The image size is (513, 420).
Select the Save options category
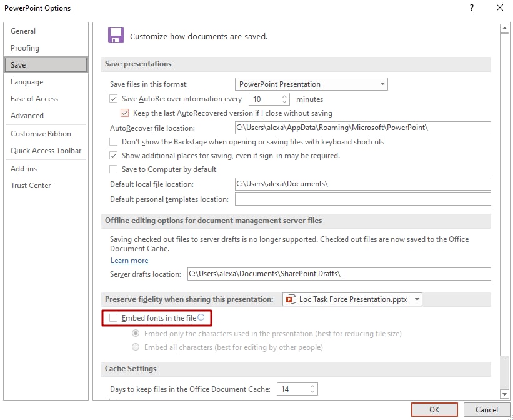(46, 65)
